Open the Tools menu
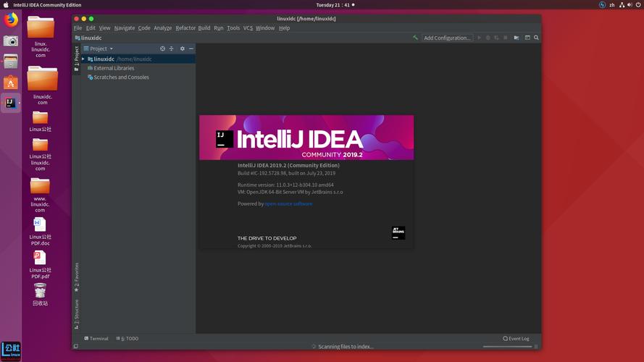Image resolution: width=644 pixels, height=362 pixels. coord(233,28)
